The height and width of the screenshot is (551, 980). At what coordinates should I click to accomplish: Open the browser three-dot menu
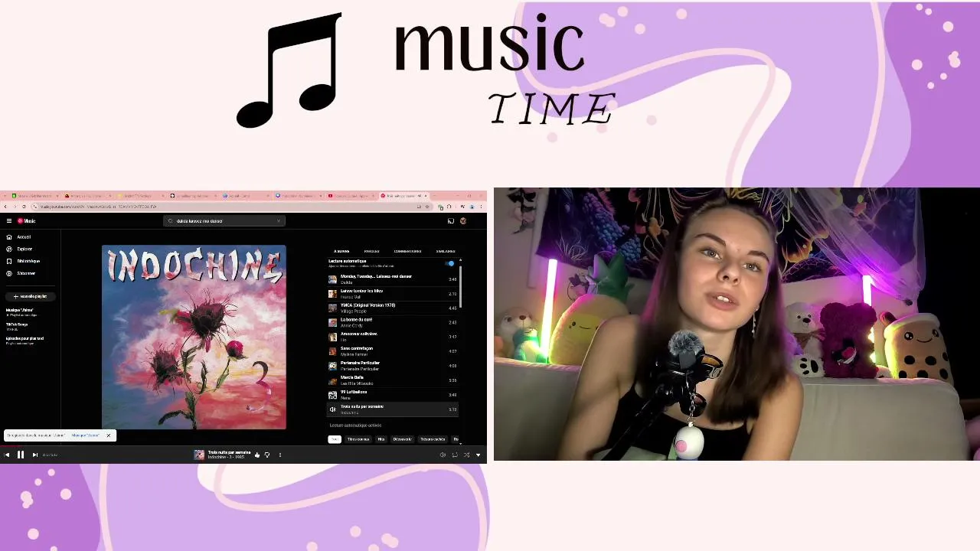coord(481,207)
